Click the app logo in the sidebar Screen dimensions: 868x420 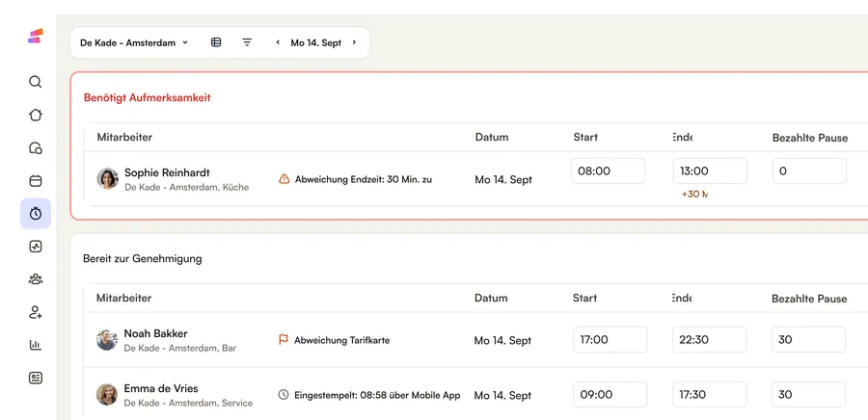(x=36, y=36)
